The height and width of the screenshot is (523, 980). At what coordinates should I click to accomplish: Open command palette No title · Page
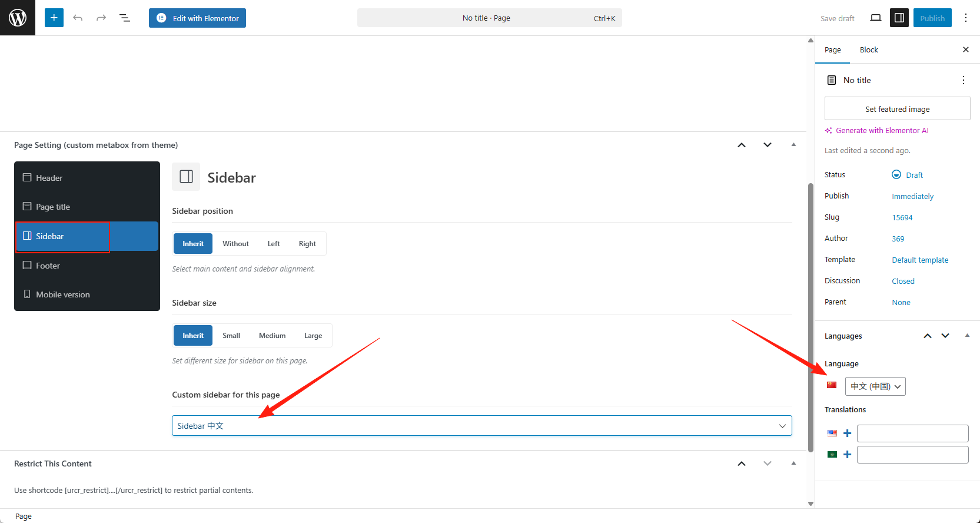(x=489, y=18)
